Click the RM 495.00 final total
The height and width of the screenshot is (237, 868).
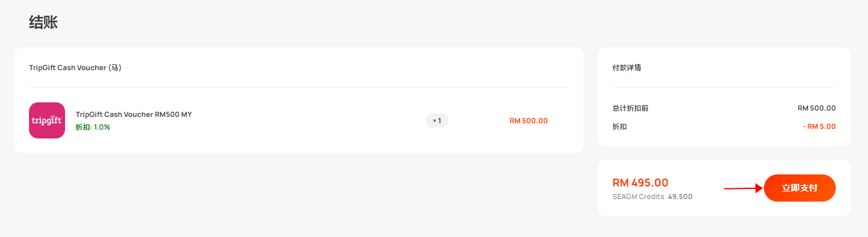(x=640, y=183)
